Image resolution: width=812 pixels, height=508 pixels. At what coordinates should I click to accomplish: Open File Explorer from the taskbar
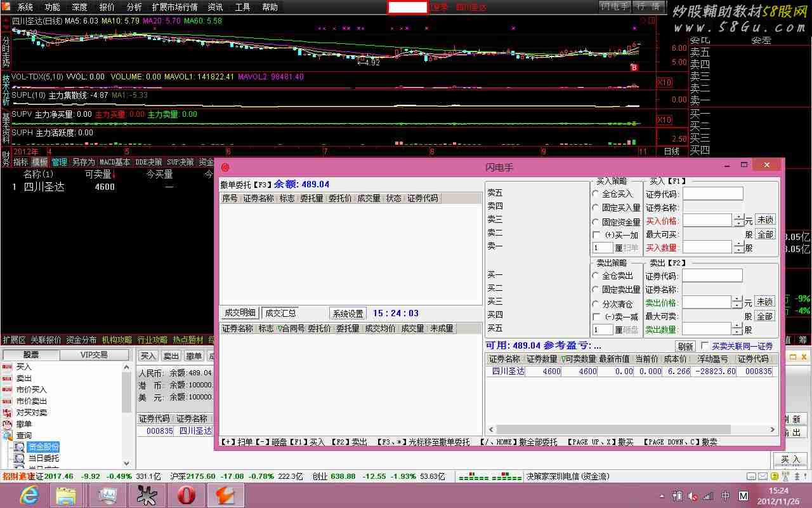click(x=66, y=495)
